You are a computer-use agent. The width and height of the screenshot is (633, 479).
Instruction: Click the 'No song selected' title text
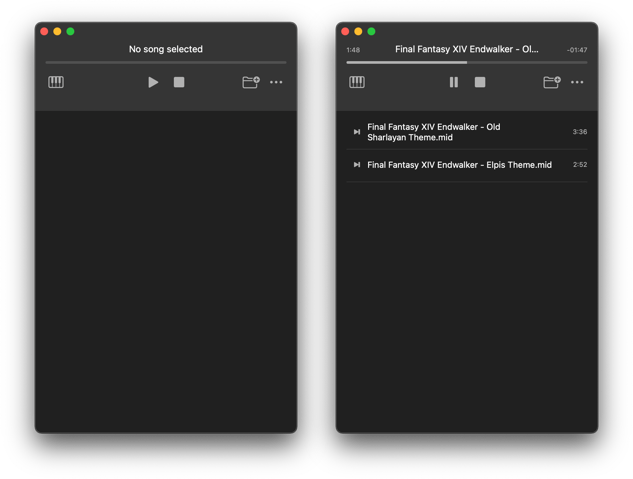point(166,49)
